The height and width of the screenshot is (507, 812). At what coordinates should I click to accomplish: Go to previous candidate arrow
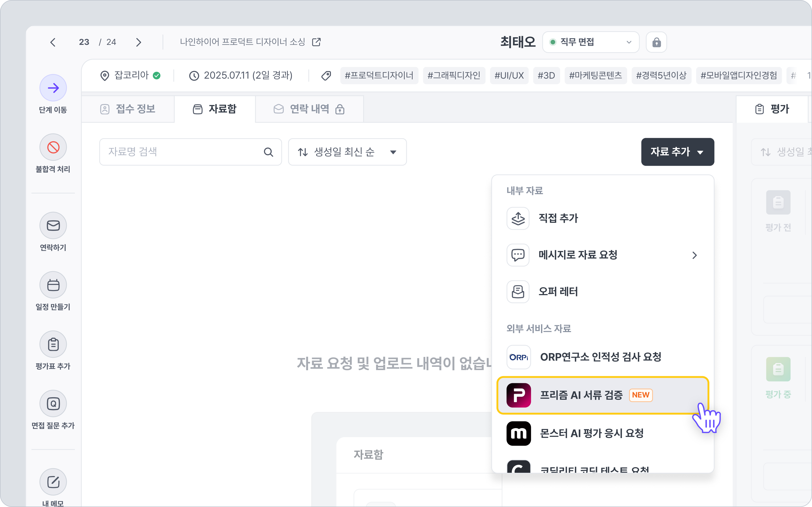click(53, 42)
